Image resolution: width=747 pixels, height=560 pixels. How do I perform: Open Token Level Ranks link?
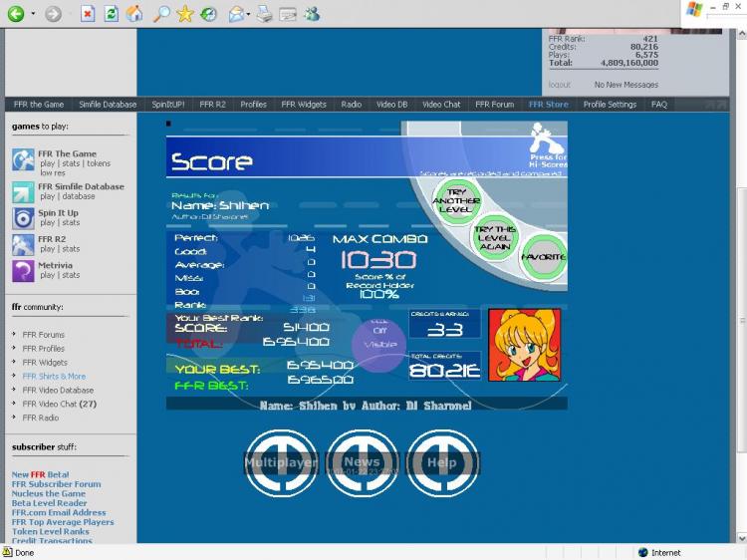(51, 531)
